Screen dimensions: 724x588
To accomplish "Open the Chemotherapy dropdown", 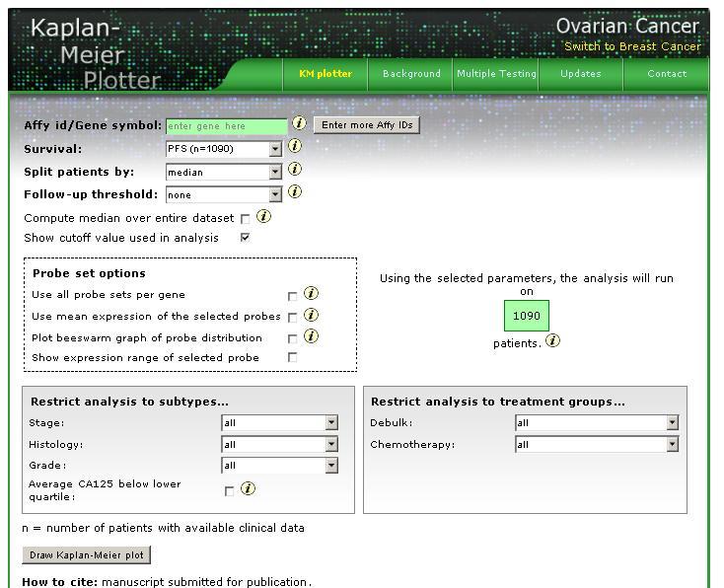I will pos(597,444).
